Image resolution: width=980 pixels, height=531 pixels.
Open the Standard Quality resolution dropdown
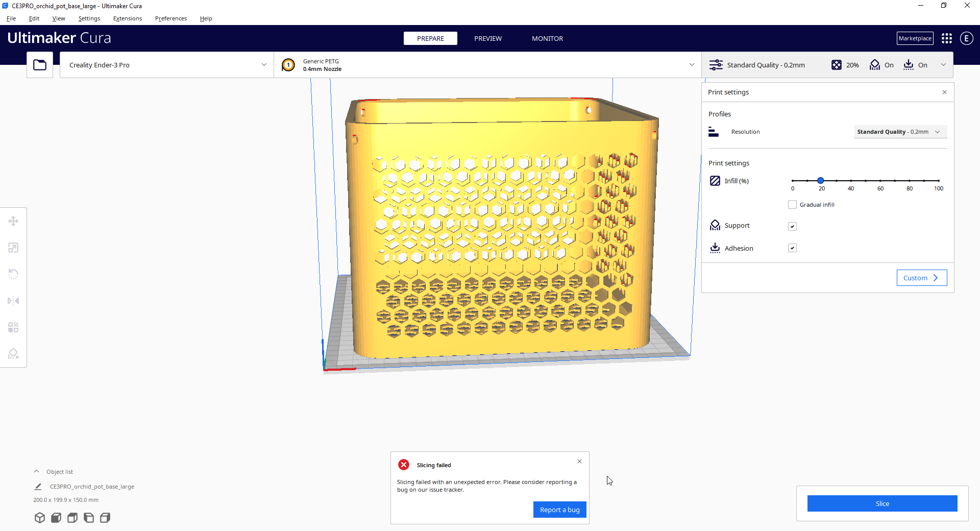pyautogui.click(x=900, y=132)
